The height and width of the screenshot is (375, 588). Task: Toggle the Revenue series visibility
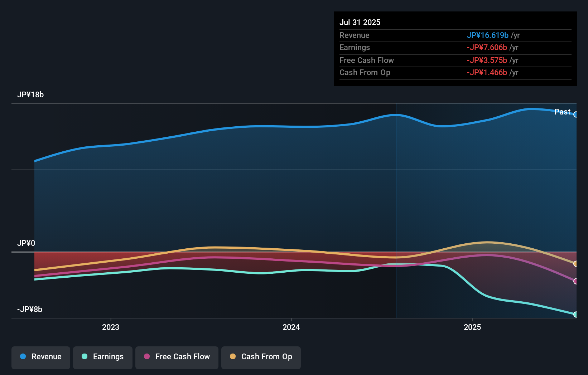click(40, 357)
